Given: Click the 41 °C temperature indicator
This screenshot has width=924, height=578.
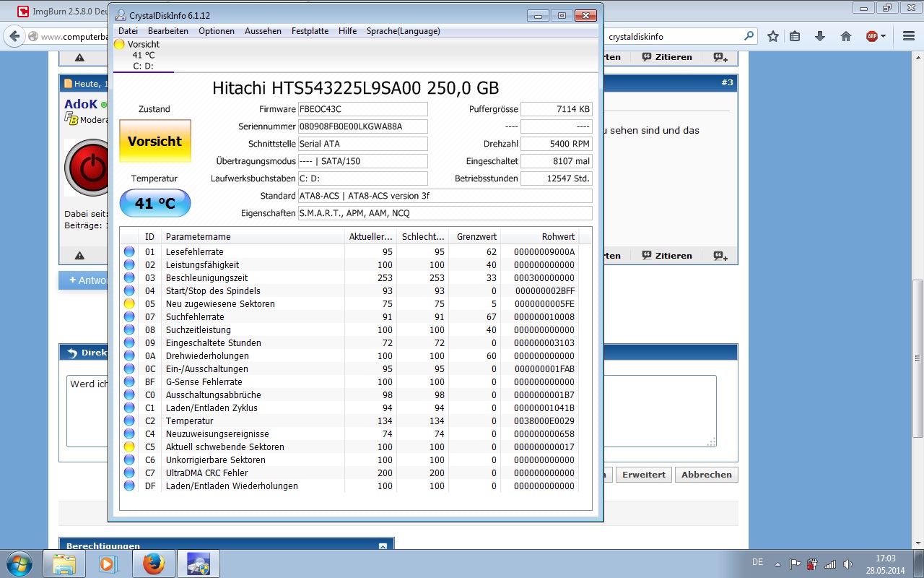Looking at the screenshot, I should click(x=155, y=204).
